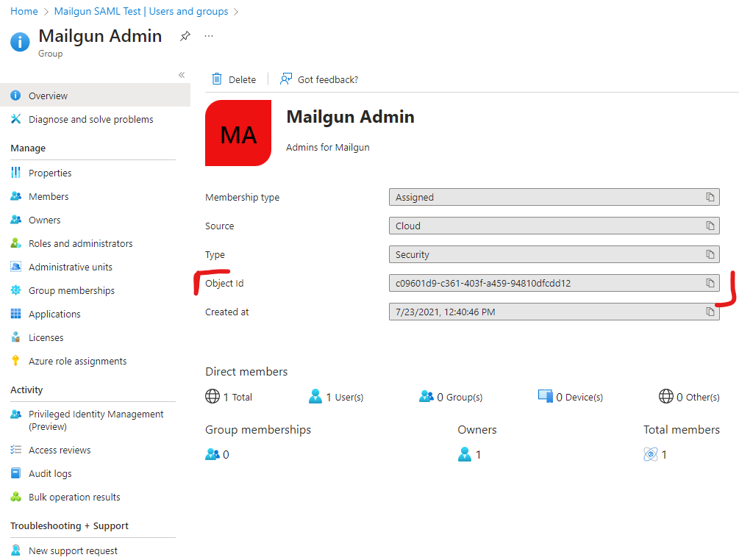Viewport: 739px width, 560px height.
Task: Click the Home breadcrumb link
Action: coord(24,11)
